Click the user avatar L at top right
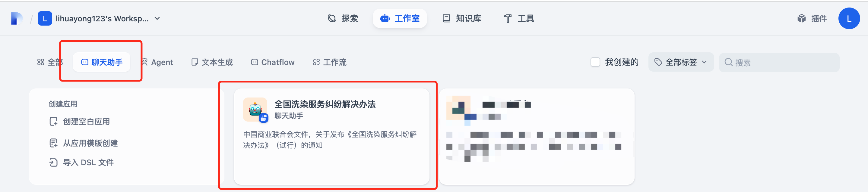The image size is (868, 192). 849,18
